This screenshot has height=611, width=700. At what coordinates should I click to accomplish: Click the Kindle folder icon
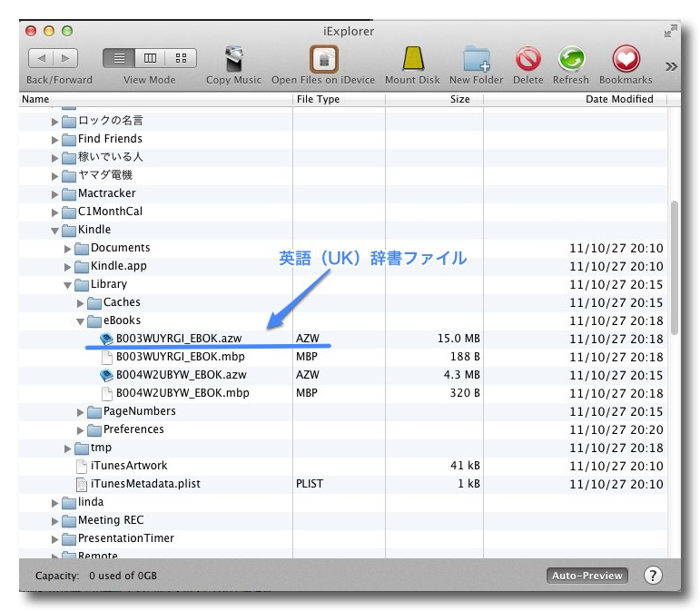68,231
